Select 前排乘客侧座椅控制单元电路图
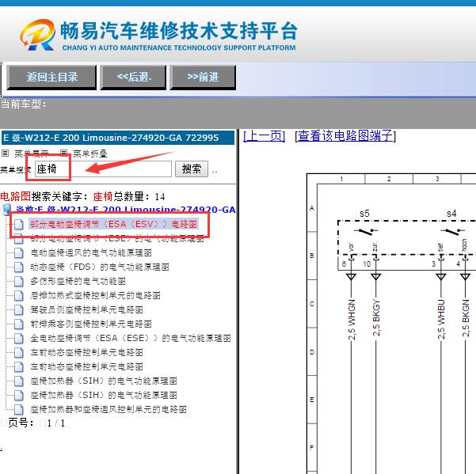 click(x=91, y=324)
